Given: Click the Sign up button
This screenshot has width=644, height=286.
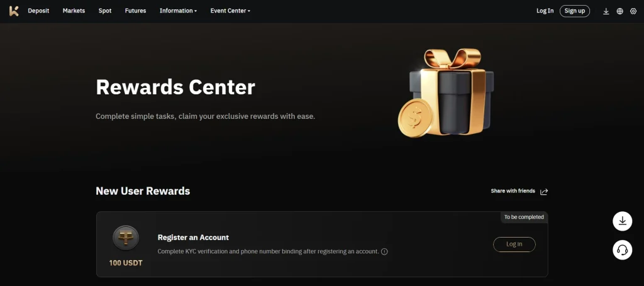Looking at the screenshot, I should pyautogui.click(x=575, y=11).
